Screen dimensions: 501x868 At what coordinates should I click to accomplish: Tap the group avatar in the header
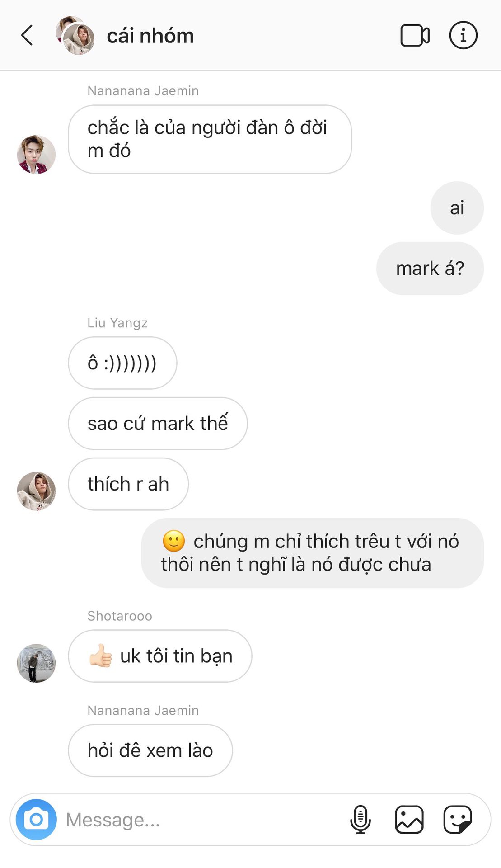(75, 36)
